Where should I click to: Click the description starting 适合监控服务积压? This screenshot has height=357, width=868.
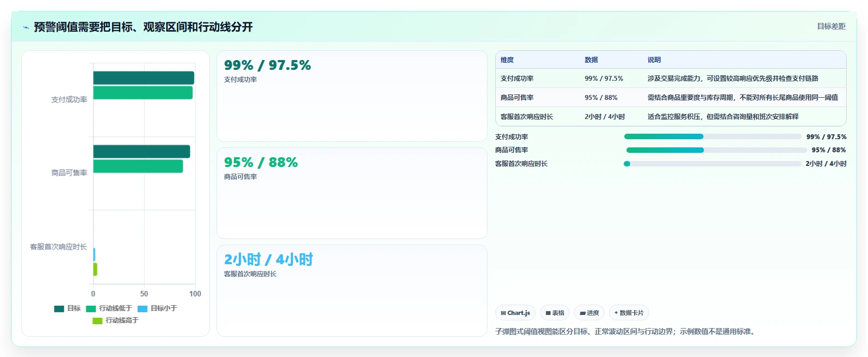click(x=723, y=117)
